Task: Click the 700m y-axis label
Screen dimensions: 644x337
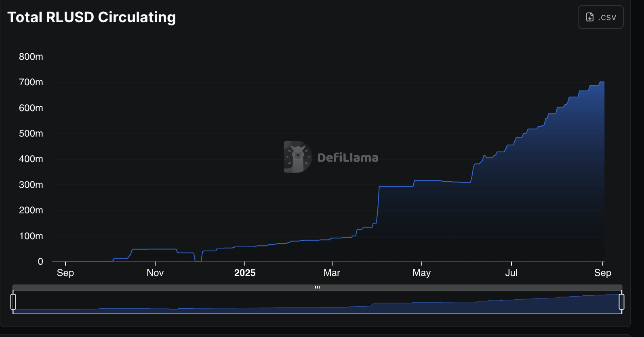Action: 31,82
